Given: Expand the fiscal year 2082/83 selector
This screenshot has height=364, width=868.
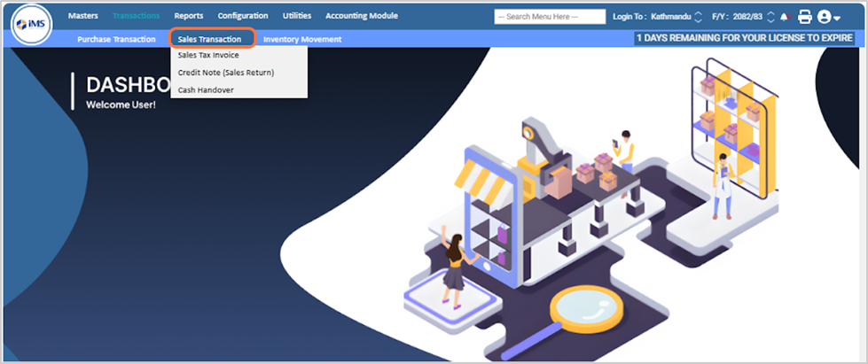Looking at the screenshot, I should click(x=770, y=17).
